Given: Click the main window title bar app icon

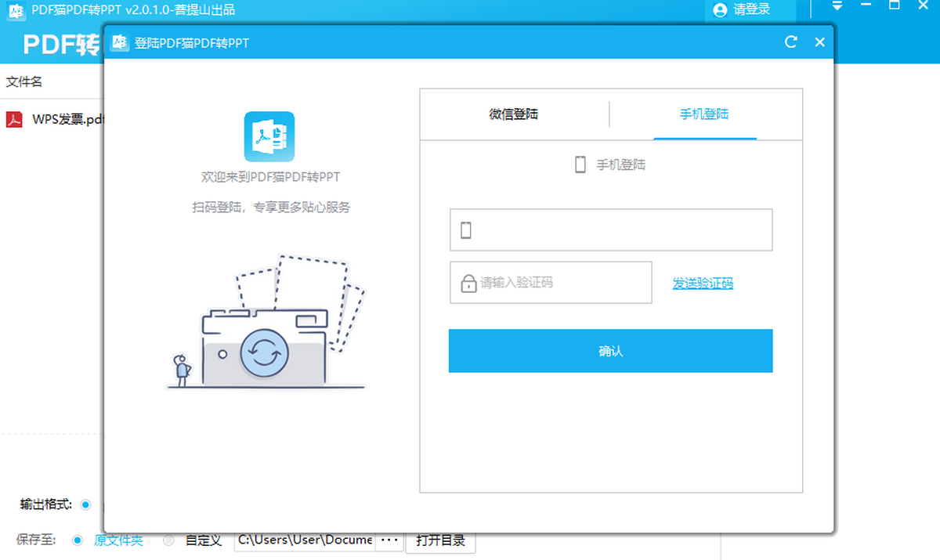Looking at the screenshot, I should [16, 10].
